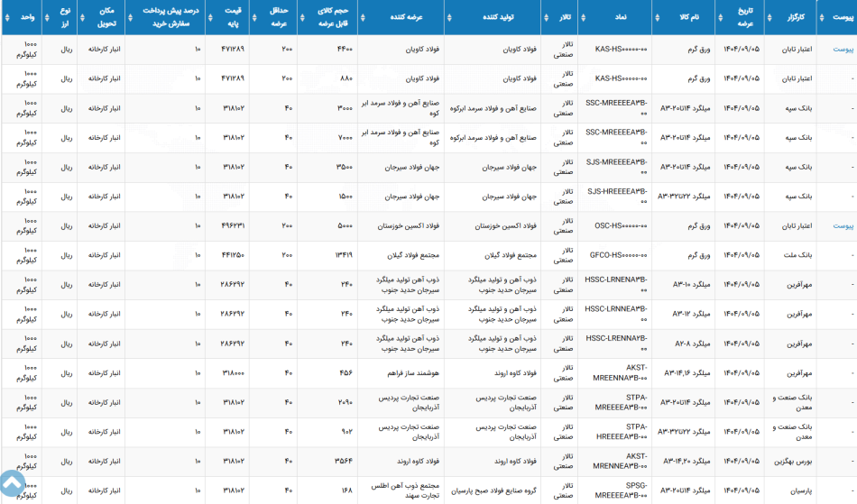Screen dimensions: 857x504
Task: Click the round scroll-to-top arrow button
Action: [x=12, y=483]
